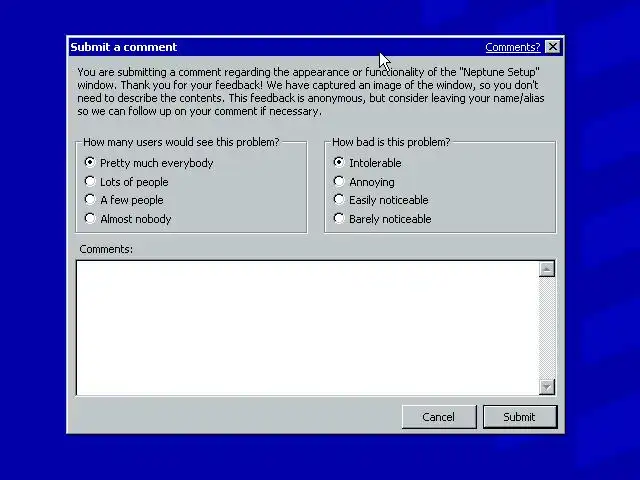The image size is (640, 480).
Task: Close the Submit a comment dialog
Action: [x=553, y=47]
